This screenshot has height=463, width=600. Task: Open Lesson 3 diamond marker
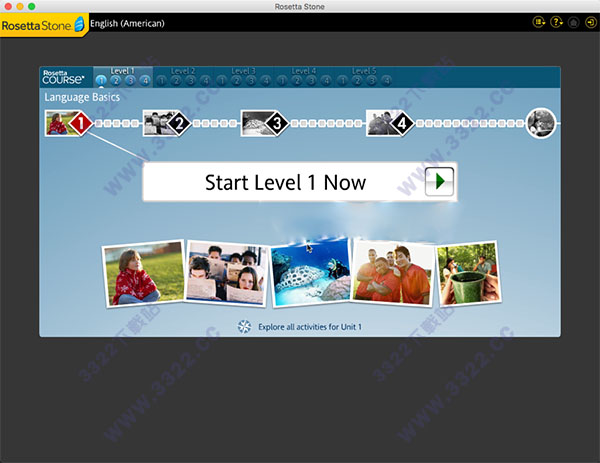point(277,123)
